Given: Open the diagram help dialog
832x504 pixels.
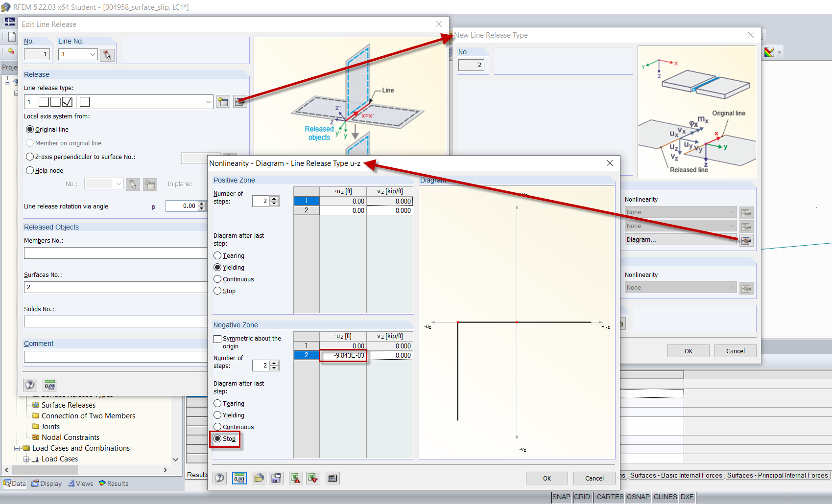Looking at the screenshot, I should pyautogui.click(x=219, y=478).
